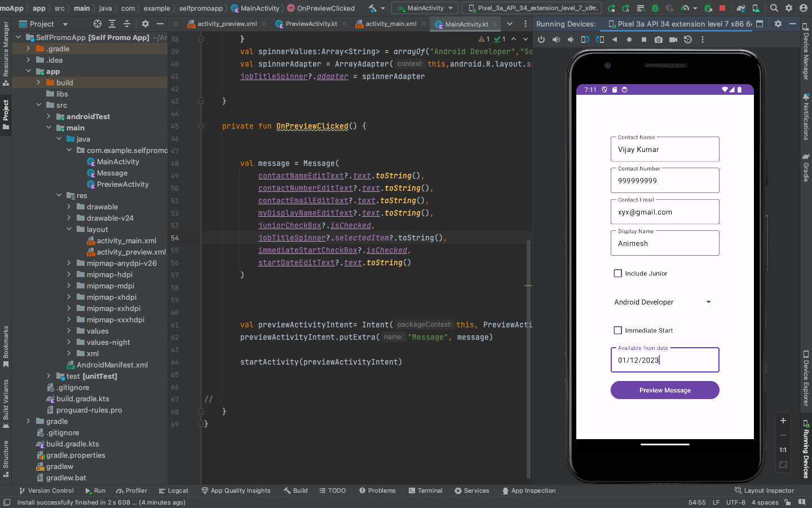The height and width of the screenshot is (508, 812).
Task: Open Profiler tool window
Action: [132, 491]
